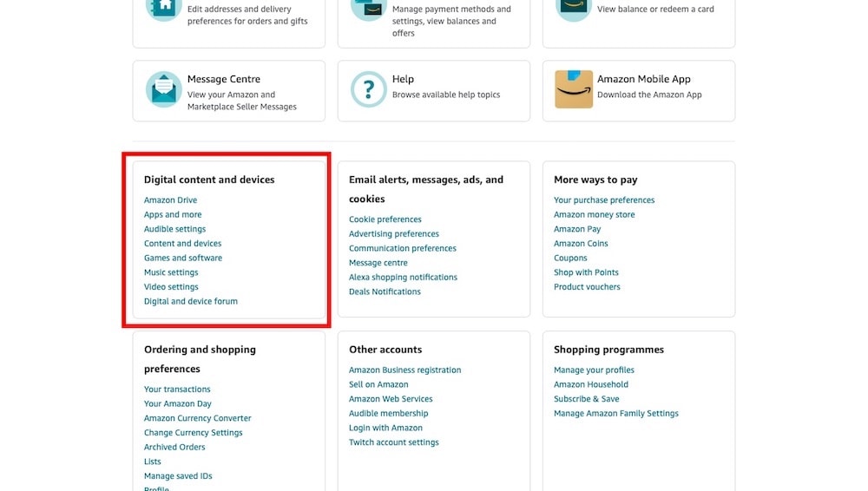Open the Amazon Drive link
The image size is (868, 491).
(x=170, y=200)
